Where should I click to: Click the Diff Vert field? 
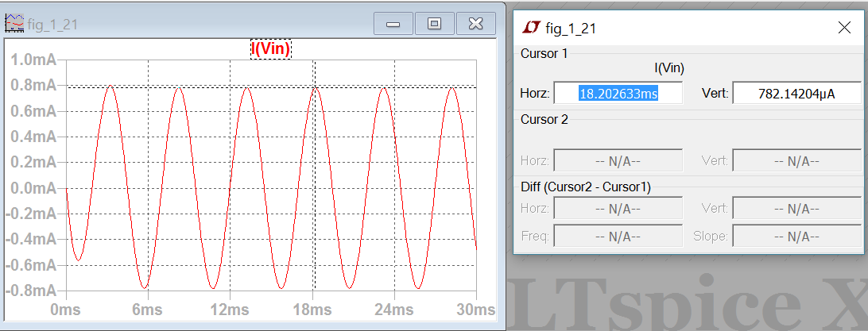coord(796,209)
